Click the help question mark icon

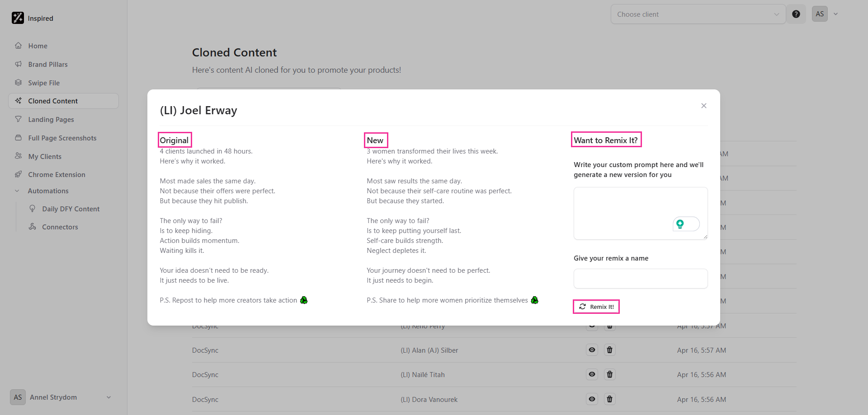tap(796, 14)
